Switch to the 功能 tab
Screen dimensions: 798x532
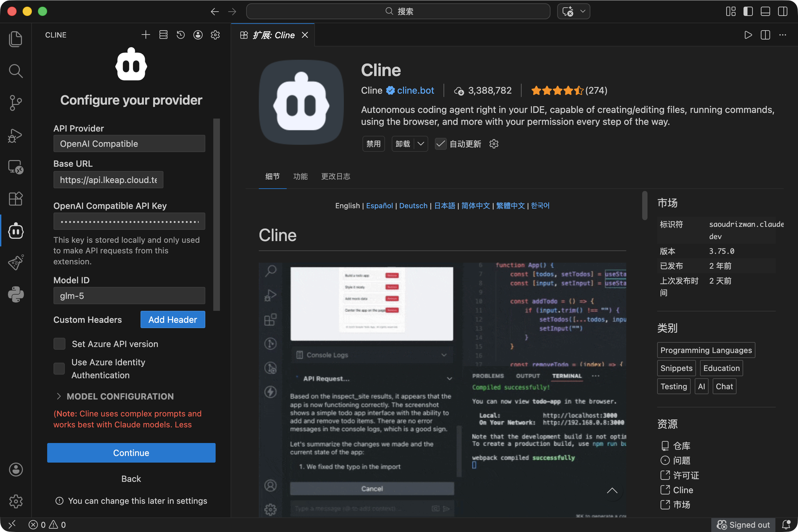[300, 176]
